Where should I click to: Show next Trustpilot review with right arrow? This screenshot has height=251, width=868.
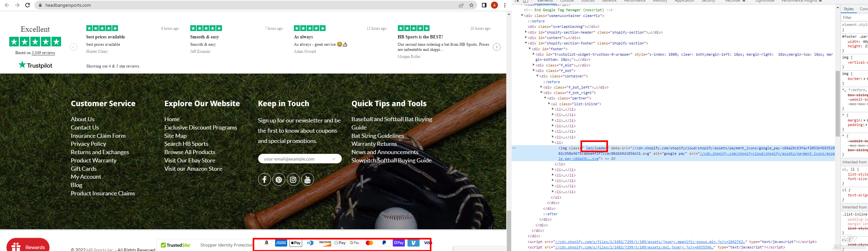click(x=497, y=47)
